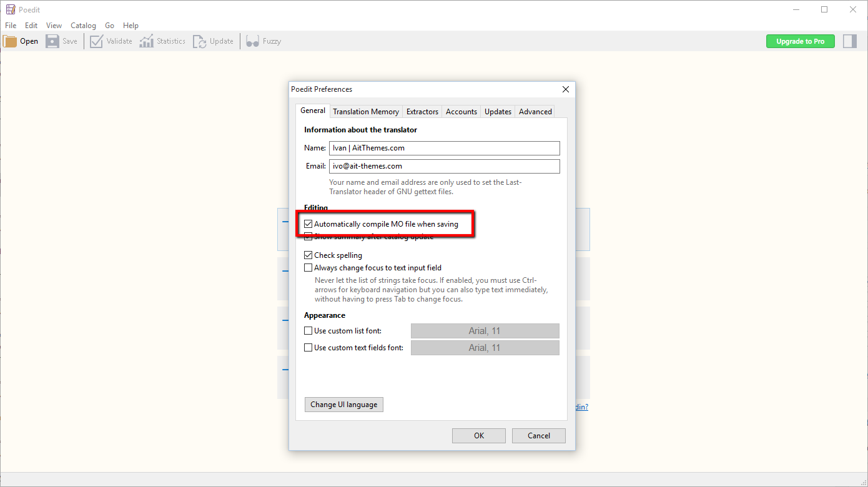
Task: Enable Use custom list font checkbox
Action: click(308, 331)
